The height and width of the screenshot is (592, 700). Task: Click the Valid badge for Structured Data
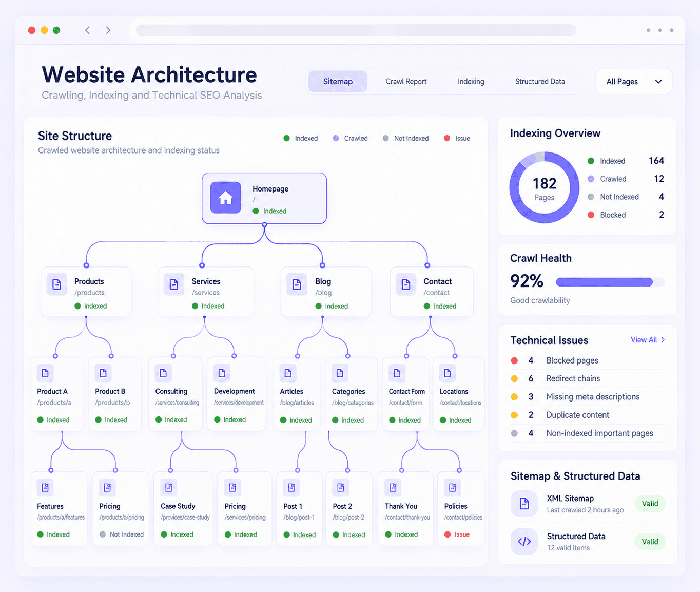tap(650, 542)
